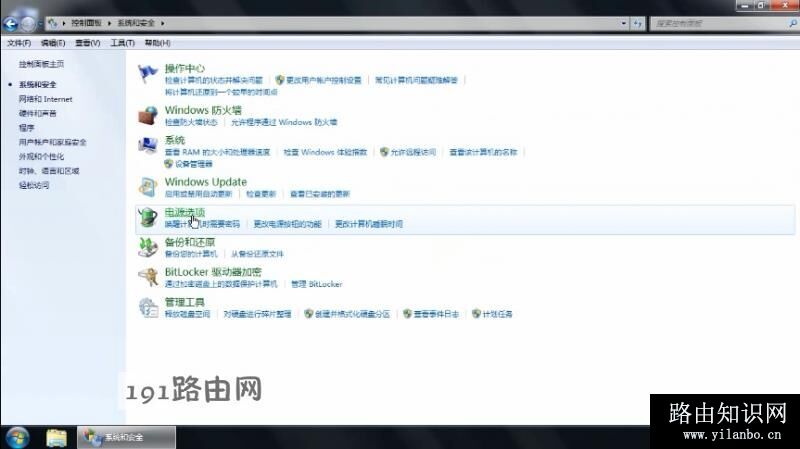Open the 操作中心 heading

(x=185, y=68)
